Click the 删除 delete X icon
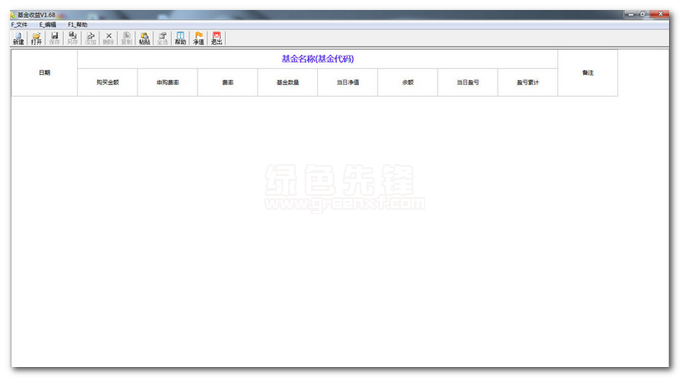 (x=108, y=38)
